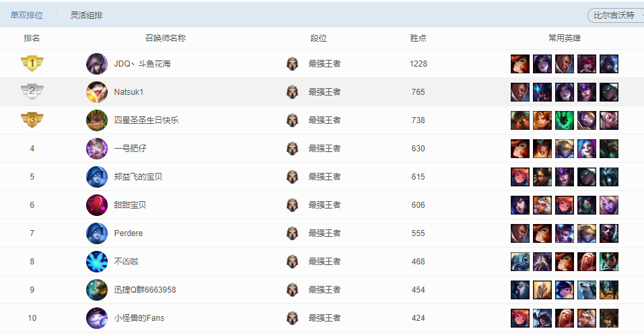Image resolution: width=644 pixels, height=335 pixels.
Task: Click avatar of JDQ丶斗鱼花海
Action: coord(97,64)
